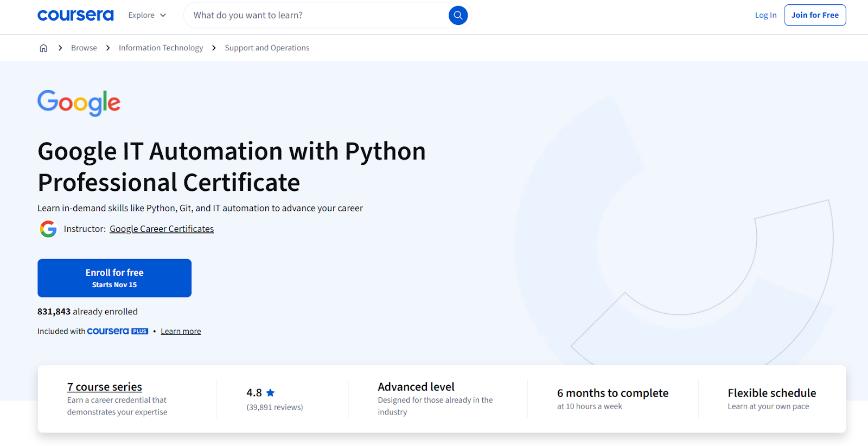Go to Support and Operations breadcrumb
868x446 pixels.
pyautogui.click(x=267, y=48)
